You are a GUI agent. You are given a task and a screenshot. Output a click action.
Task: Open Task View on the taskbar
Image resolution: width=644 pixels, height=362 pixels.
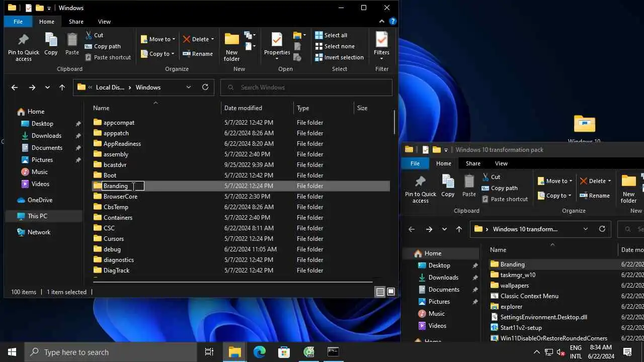click(x=209, y=352)
